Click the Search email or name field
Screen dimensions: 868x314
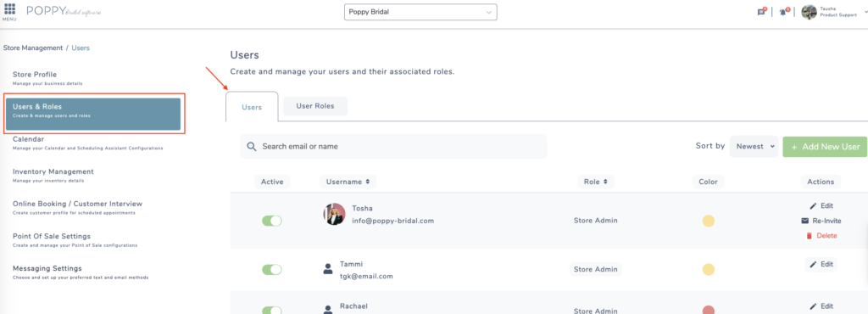coord(393,147)
